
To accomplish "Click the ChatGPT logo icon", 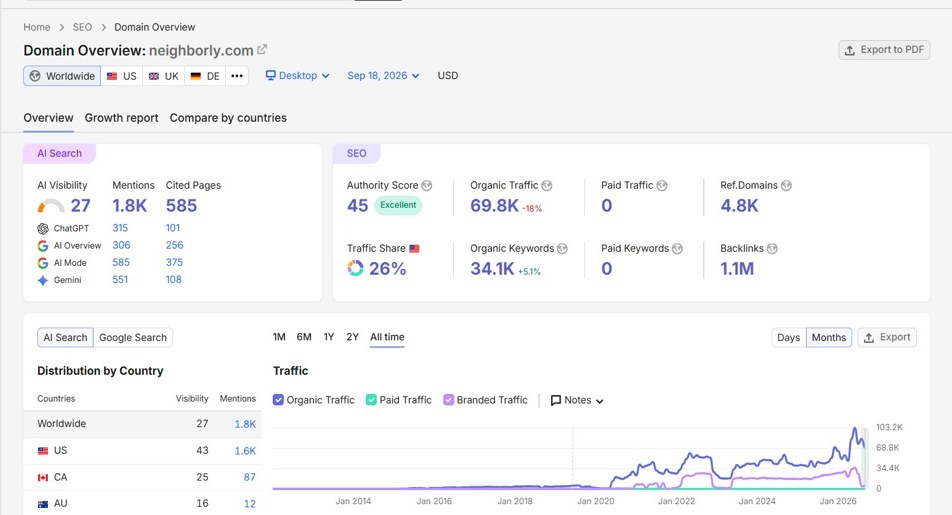I will coord(42,228).
